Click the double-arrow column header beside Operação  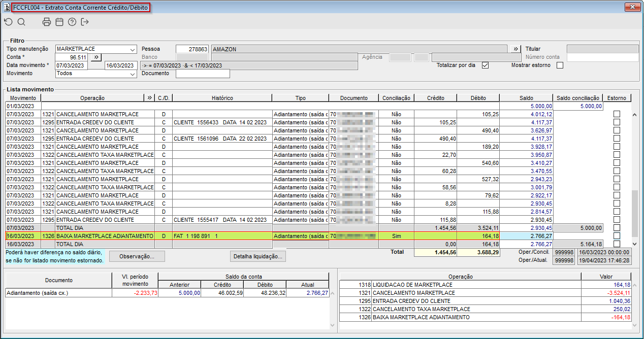(x=149, y=98)
